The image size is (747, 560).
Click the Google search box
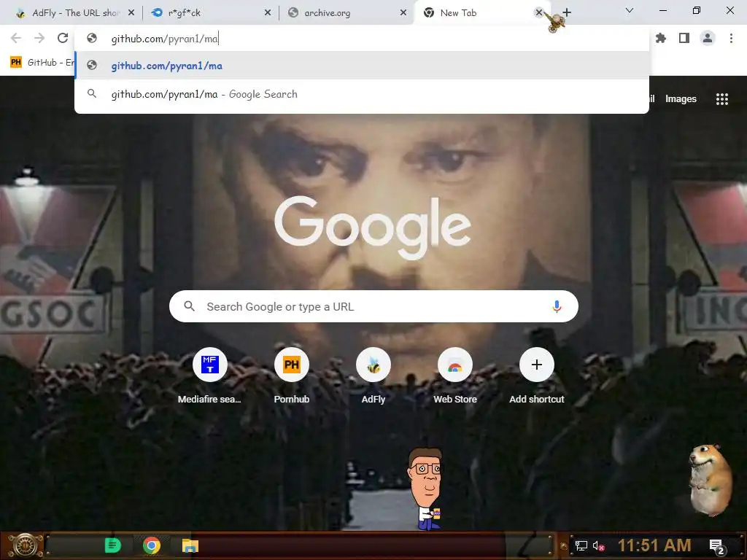click(x=373, y=306)
